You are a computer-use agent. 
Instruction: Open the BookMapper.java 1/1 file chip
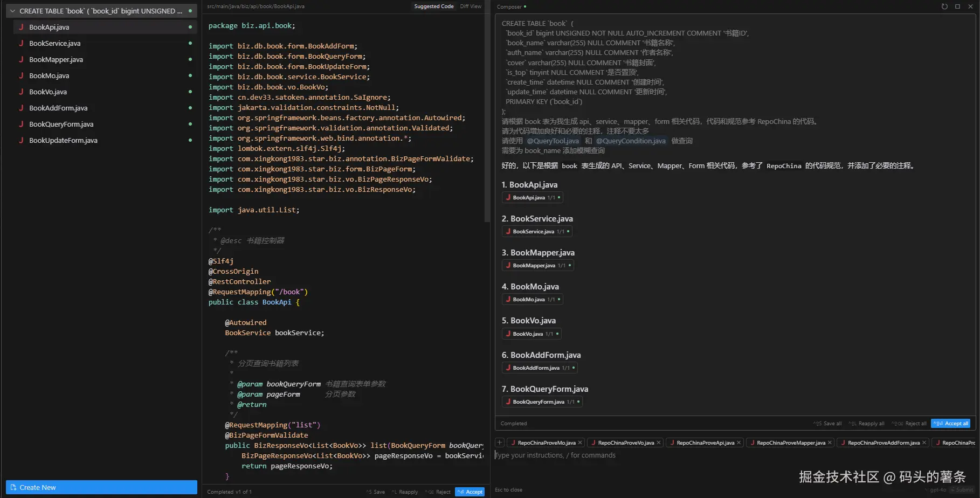538,266
